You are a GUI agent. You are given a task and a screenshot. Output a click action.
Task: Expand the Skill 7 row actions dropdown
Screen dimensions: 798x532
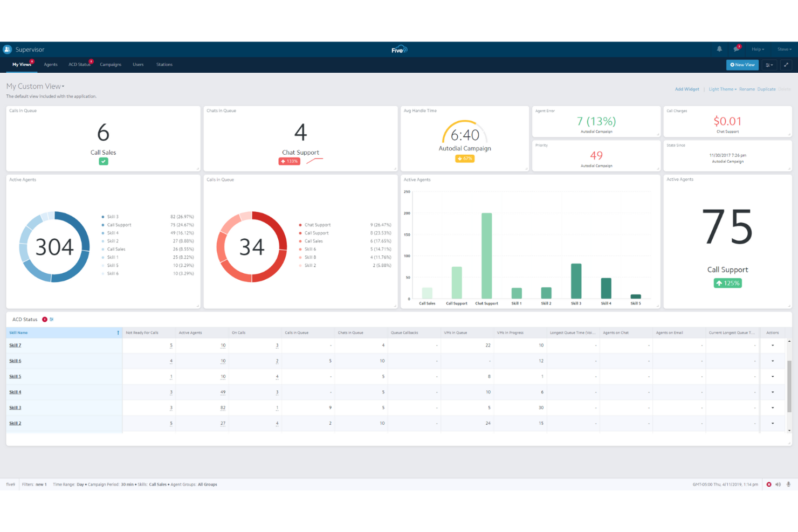[773, 345]
